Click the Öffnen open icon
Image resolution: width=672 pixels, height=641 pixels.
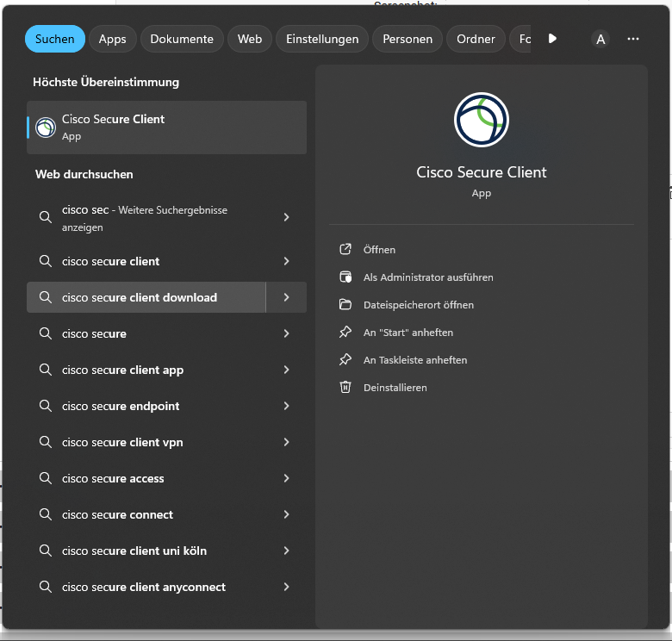tap(345, 250)
